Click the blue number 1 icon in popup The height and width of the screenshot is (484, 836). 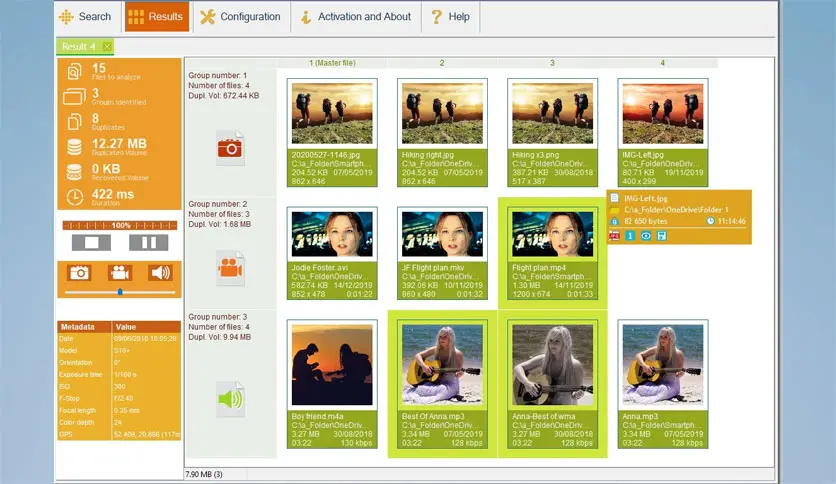click(630, 236)
